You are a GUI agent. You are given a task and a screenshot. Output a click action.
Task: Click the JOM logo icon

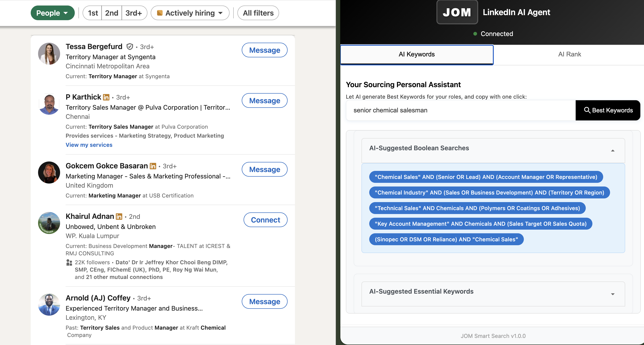click(x=457, y=12)
